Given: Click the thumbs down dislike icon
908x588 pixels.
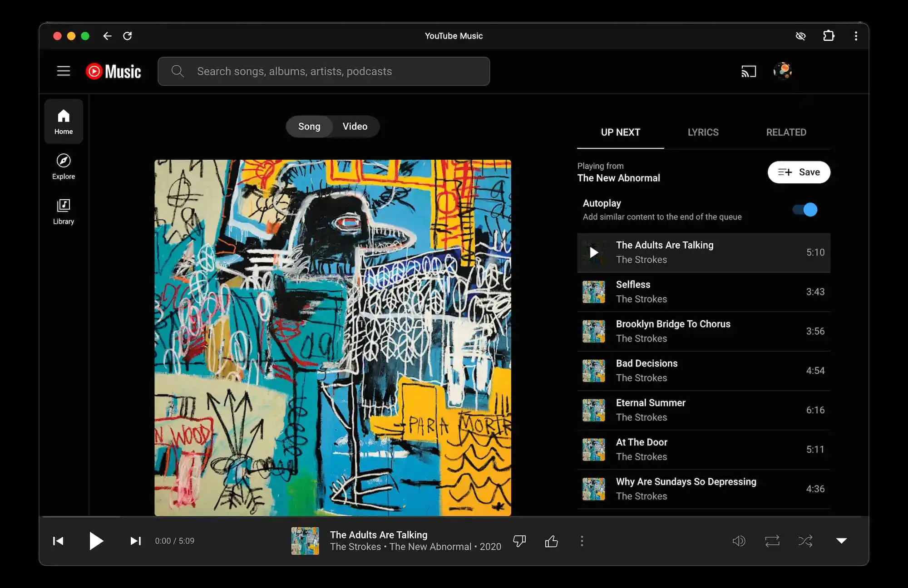Looking at the screenshot, I should pyautogui.click(x=519, y=540).
